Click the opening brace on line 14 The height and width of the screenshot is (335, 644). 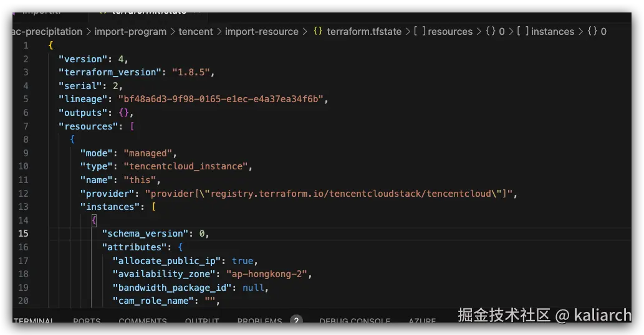94,220
